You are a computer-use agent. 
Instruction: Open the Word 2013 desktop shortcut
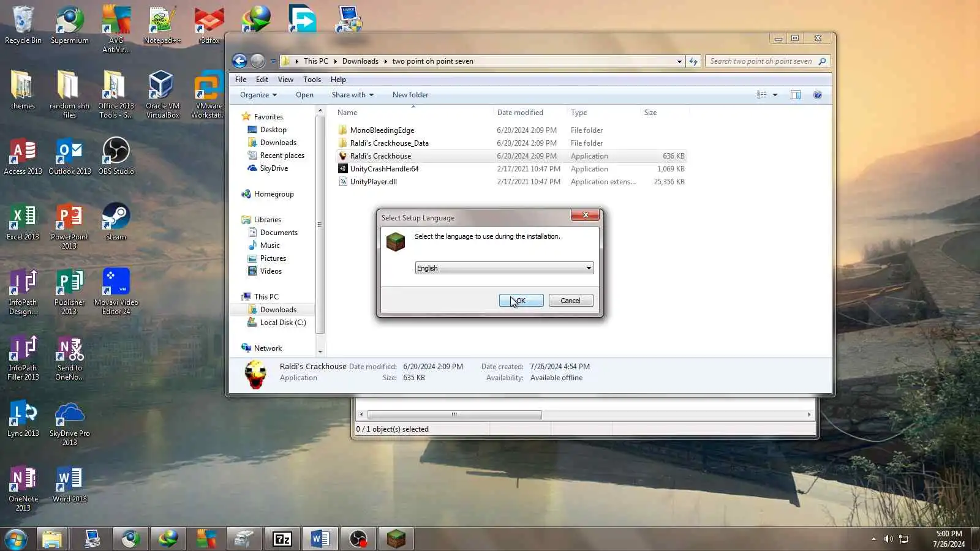(x=70, y=484)
